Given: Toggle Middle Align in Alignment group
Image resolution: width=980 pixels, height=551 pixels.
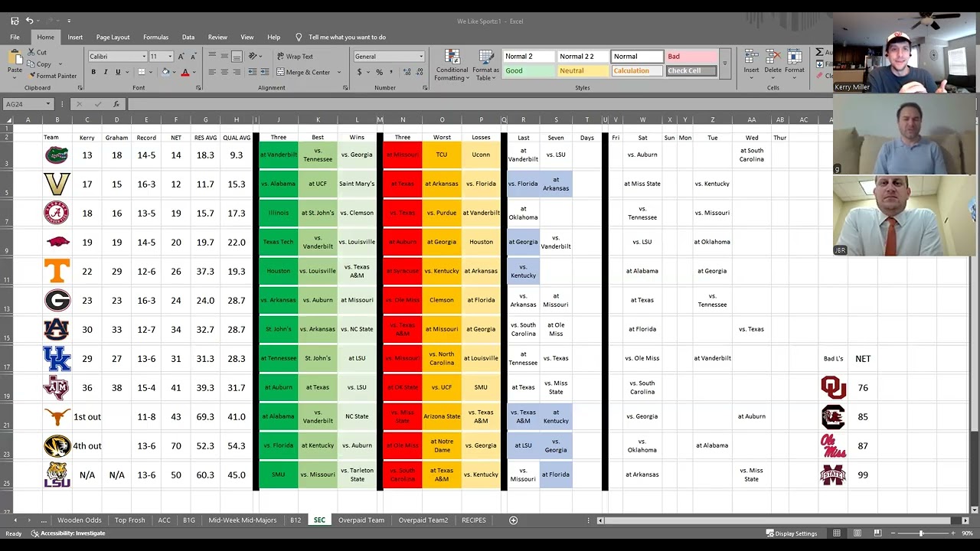Looking at the screenshot, I should tap(224, 56).
